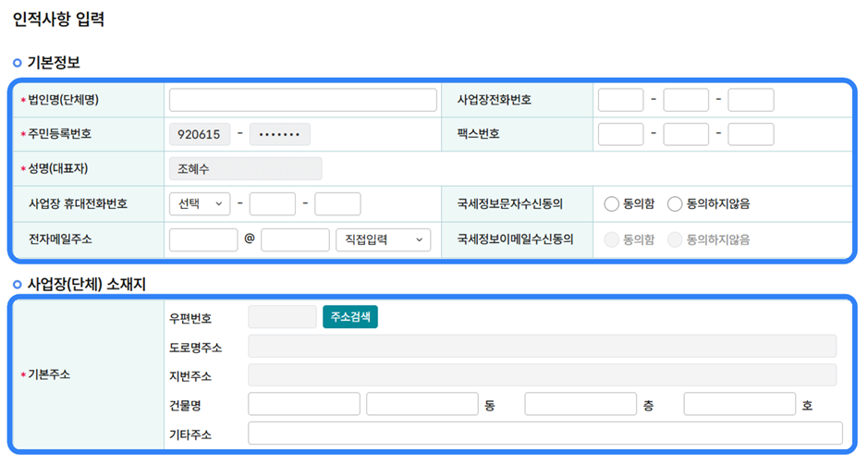Image resolution: width=868 pixels, height=465 pixels.
Task: Click the first 팩스번호 input box
Action: [x=620, y=134]
